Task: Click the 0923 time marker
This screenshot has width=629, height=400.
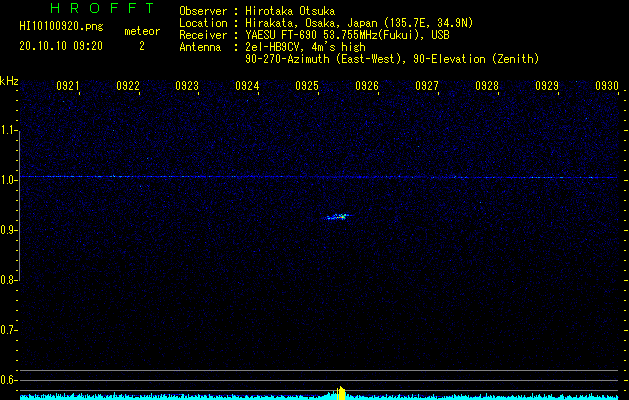Action: [187, 85]
